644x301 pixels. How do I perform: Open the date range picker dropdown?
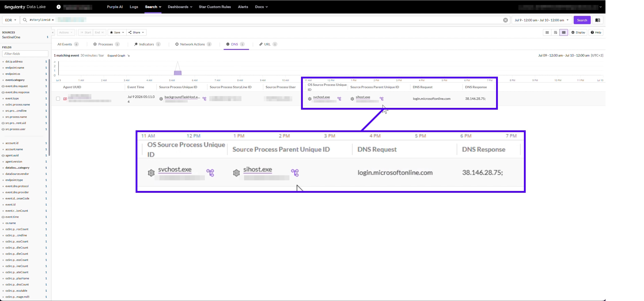click(x=542, y=20)
